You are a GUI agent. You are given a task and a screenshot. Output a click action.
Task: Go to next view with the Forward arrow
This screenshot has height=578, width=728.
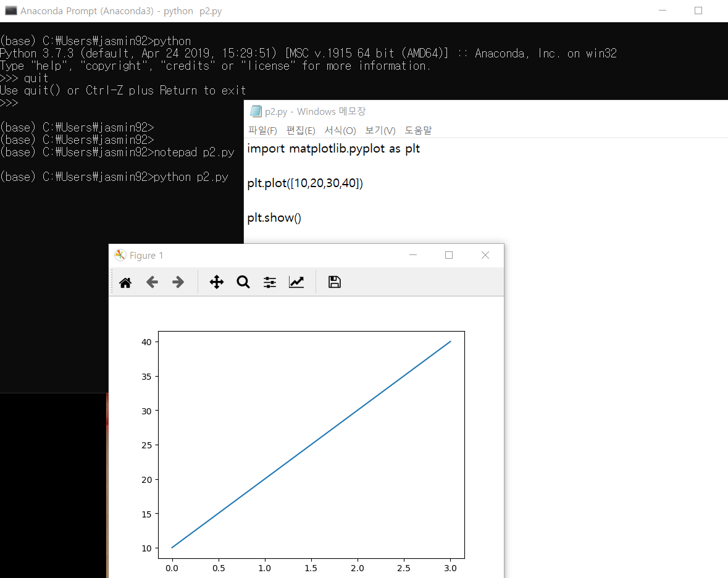click(x=178, y=282)
